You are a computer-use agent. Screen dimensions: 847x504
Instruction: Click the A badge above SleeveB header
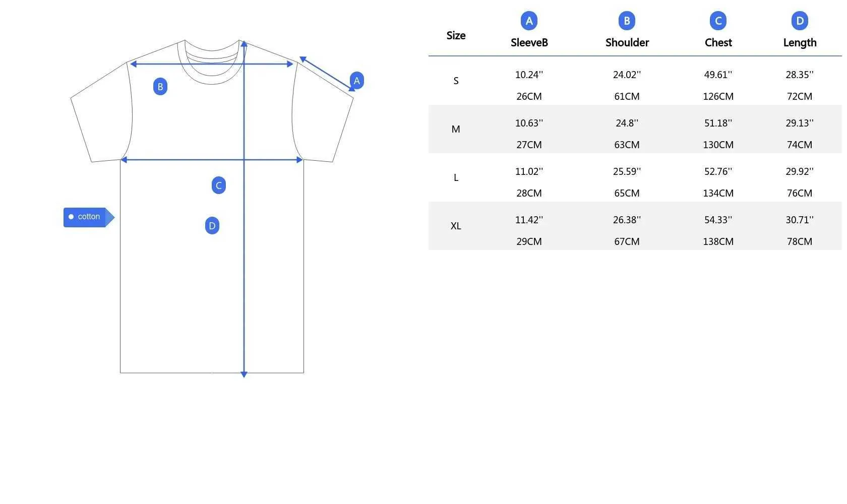pos(529,21)
